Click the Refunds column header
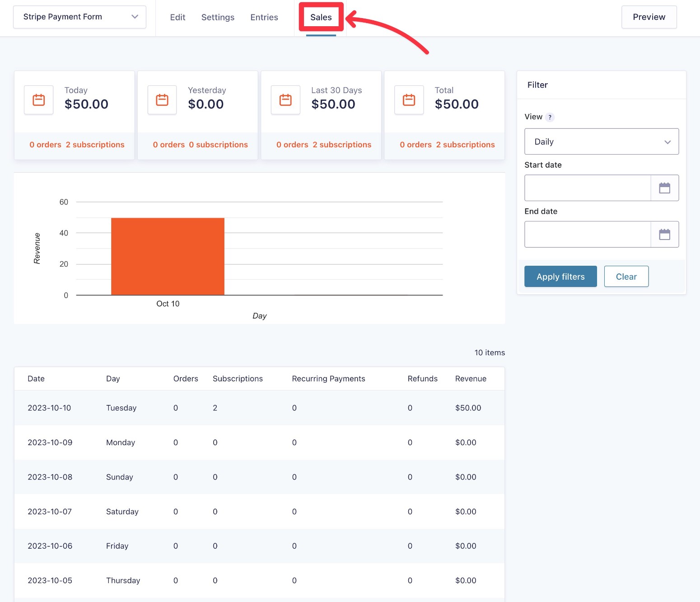 pyautogui.click(x=422, y=379)
